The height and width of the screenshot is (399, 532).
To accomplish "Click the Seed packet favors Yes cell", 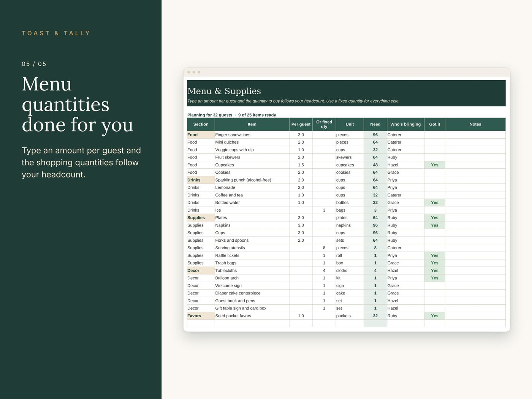I will coord(434,316).
